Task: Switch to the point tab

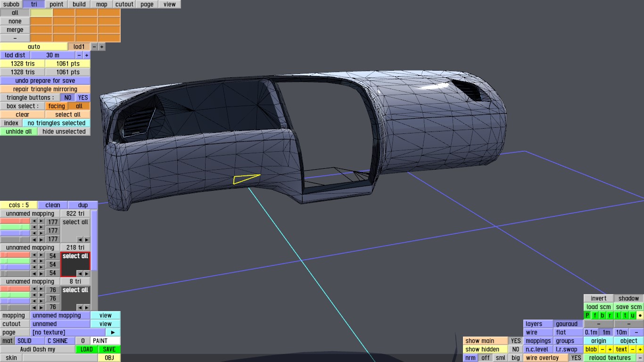Action: pos(57,4)
